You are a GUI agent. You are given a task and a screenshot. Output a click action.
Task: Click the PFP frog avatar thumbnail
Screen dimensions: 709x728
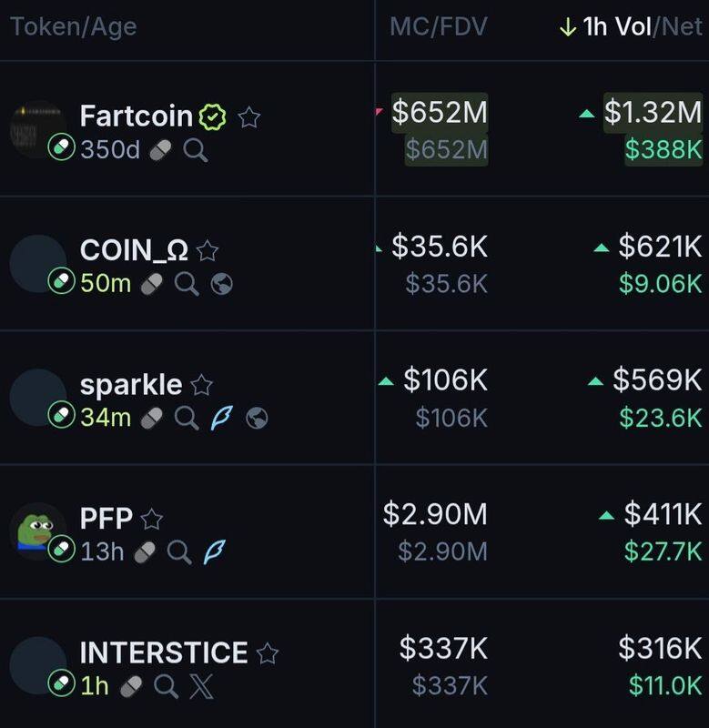click(37, 530)
